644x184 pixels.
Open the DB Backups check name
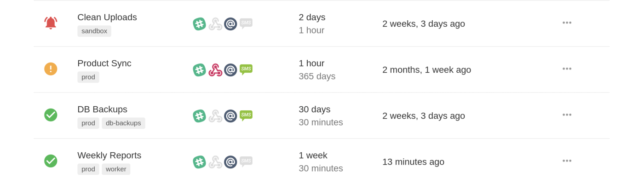102,109
